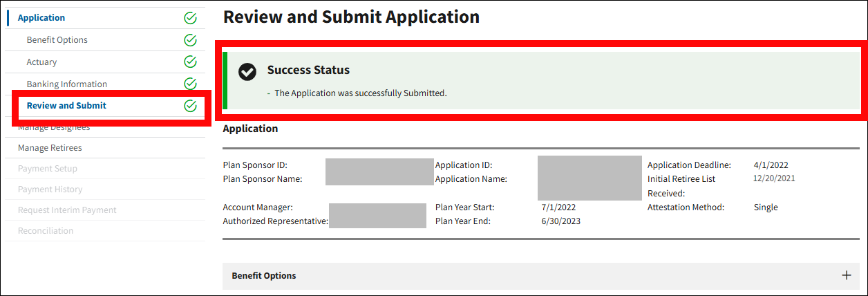The height and width of the screenshot is (296, 868).
Task: Click the Success Status checkmark icon
Action: 247,71
